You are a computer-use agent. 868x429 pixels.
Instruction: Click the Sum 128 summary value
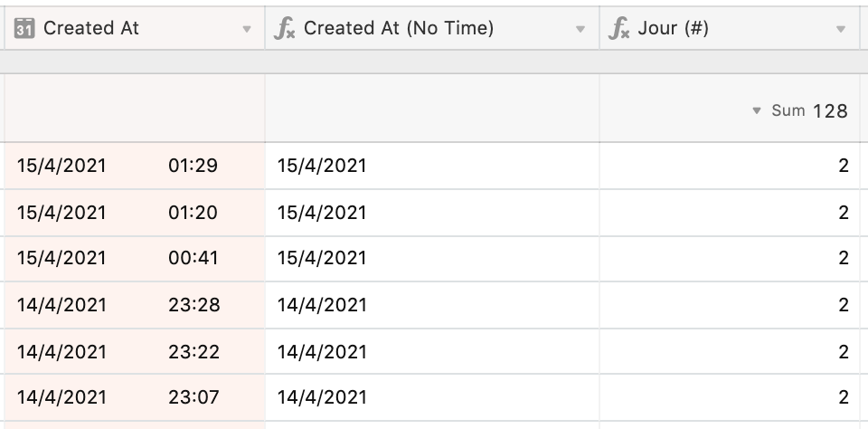pos(810,110)
